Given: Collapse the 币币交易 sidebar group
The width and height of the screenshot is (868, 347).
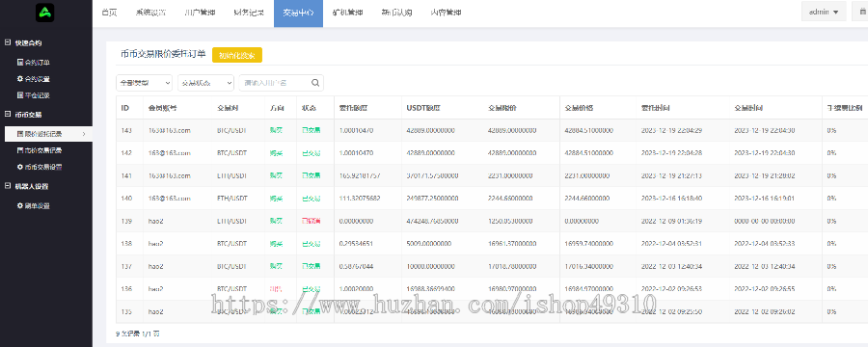Looking at the screenshot, I should 7,114.
